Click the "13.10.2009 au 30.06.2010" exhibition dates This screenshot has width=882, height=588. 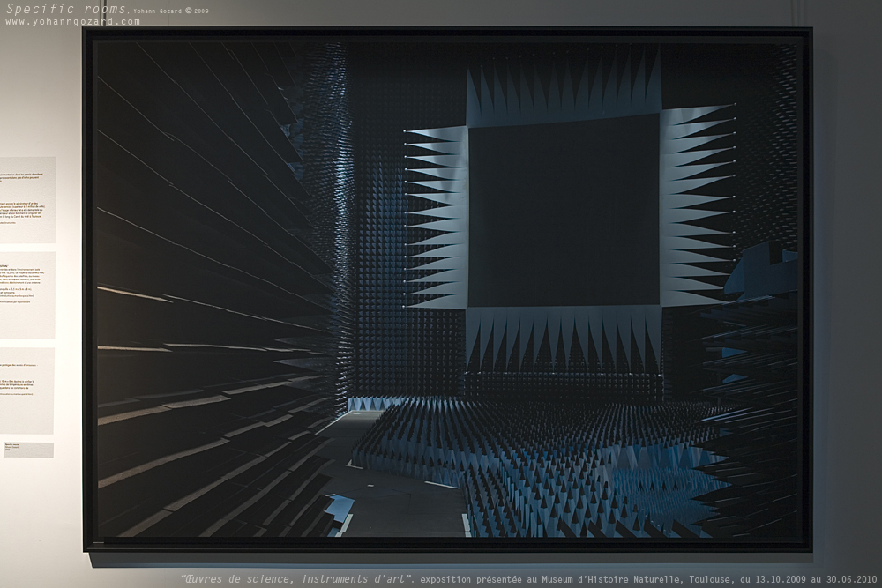tap(816, 579)
